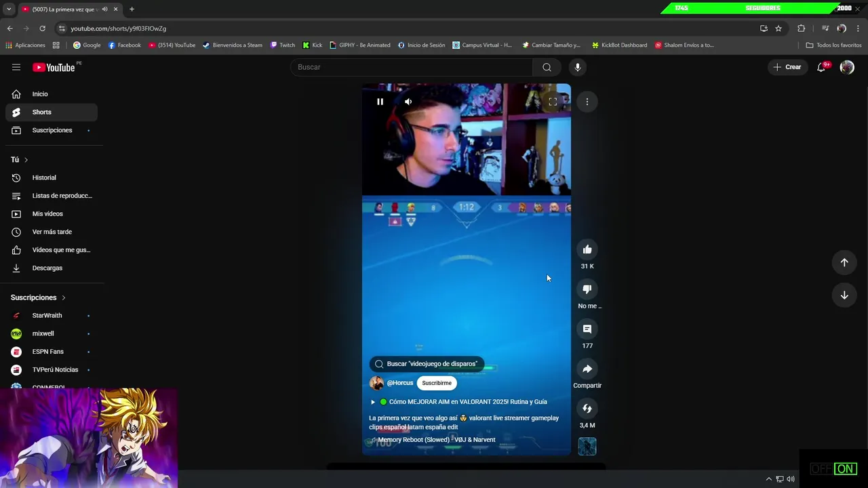Viewport: 868px width, 488px height.
Task: Open the Chrome three-dot menu
Action: click(x=858, y=28)
